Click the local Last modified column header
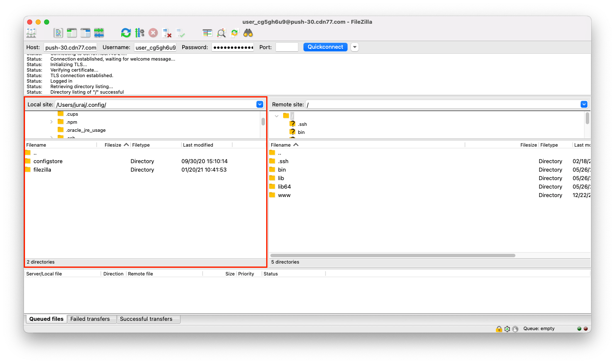The width and height of the screenshot is (615, 364). (x=207, y=145)
